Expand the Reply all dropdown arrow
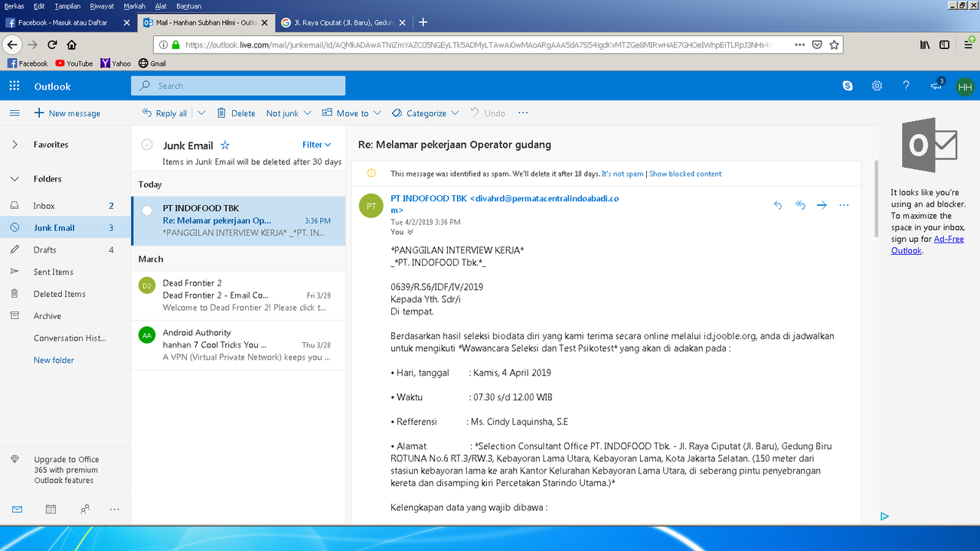Screen dimensions: 980x551 pos(201,112)
